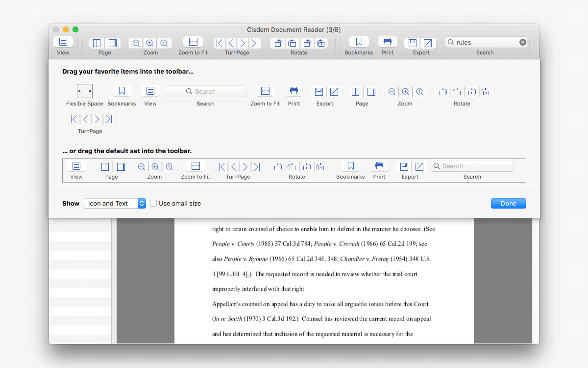This screenshot has width=588, height=368.
Task: Click palette rotate-right icon without number
Action: click(x=457, y=92)
